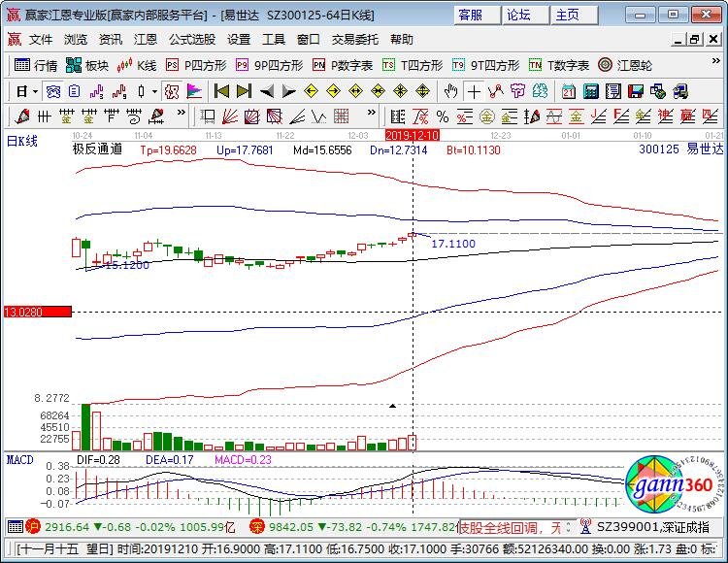Click the 日K线 chart label

(21, 141)
